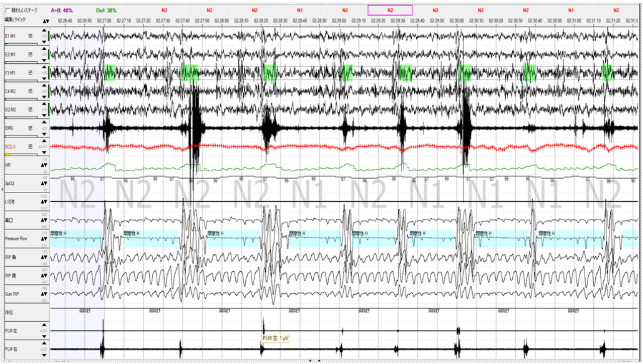Click the 02:29:00 time label
643x364 pixels.
coord(340,21)
